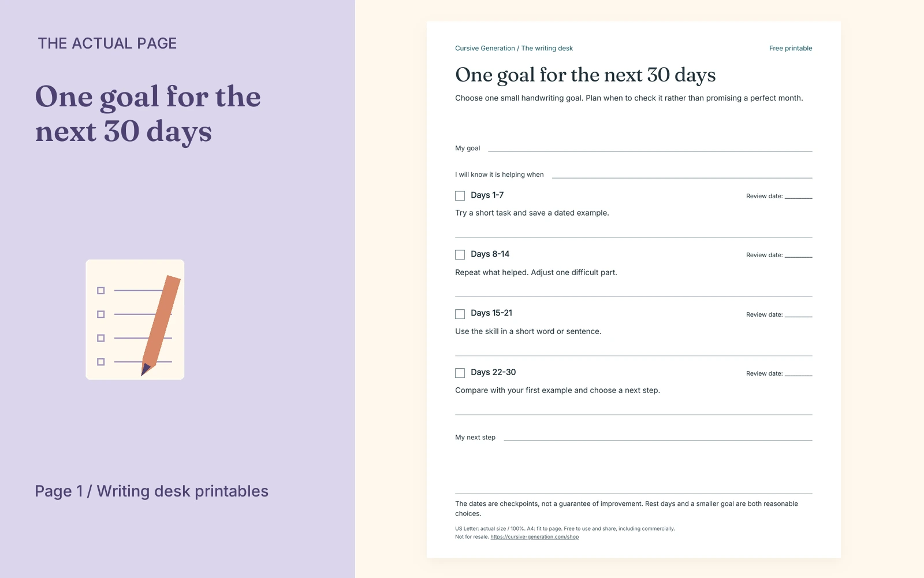Screen dimensions: 924x578
Task: Open the cursive-generation.com/shop link
Action: (x=535, y=537)
